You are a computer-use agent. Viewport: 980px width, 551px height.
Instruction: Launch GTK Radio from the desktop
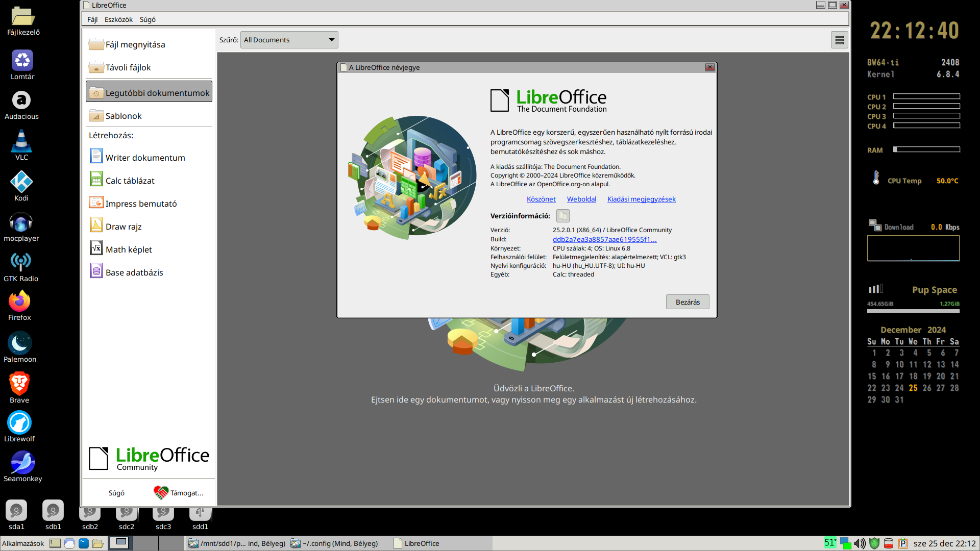[x=21, y=268]
